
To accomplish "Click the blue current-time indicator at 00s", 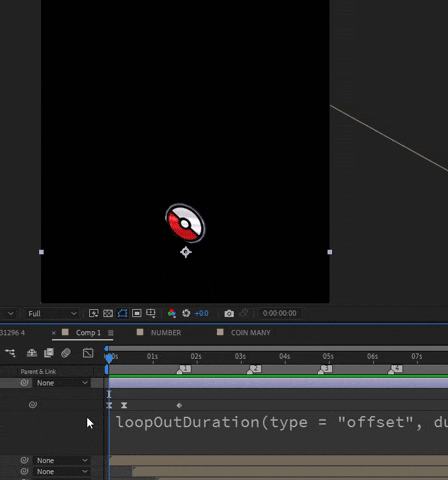I will click(109, 358).
